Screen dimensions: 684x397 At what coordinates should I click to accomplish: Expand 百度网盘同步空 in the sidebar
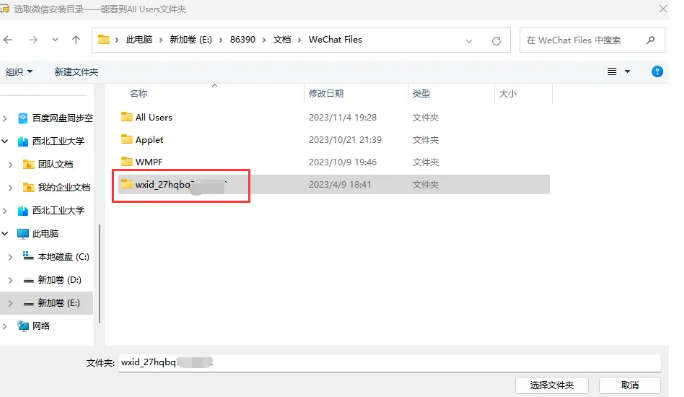(5, 118)
